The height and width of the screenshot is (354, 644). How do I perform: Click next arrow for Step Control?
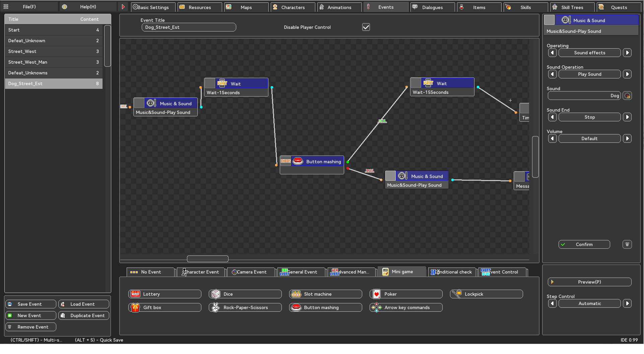click(627, 303)
